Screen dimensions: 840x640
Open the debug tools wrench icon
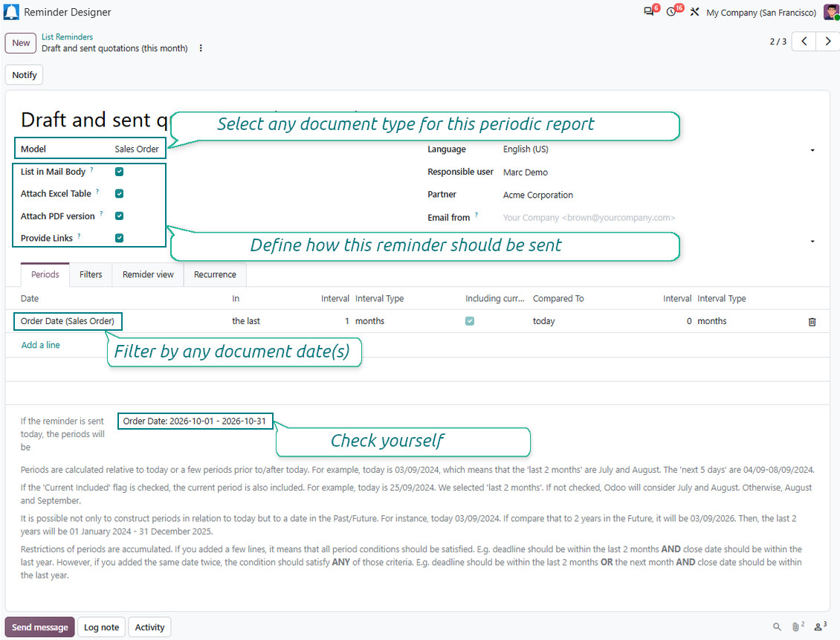point(695,12)
